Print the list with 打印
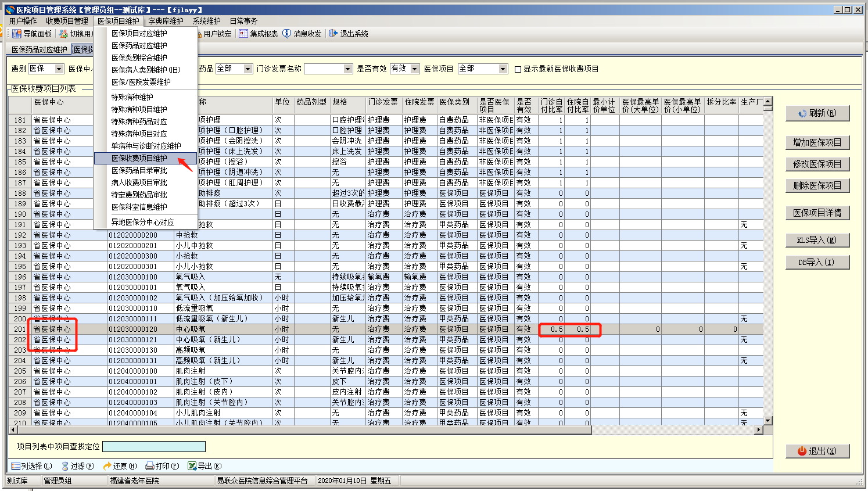The height and width of the screenshot is (491, 868). [162, 466]
